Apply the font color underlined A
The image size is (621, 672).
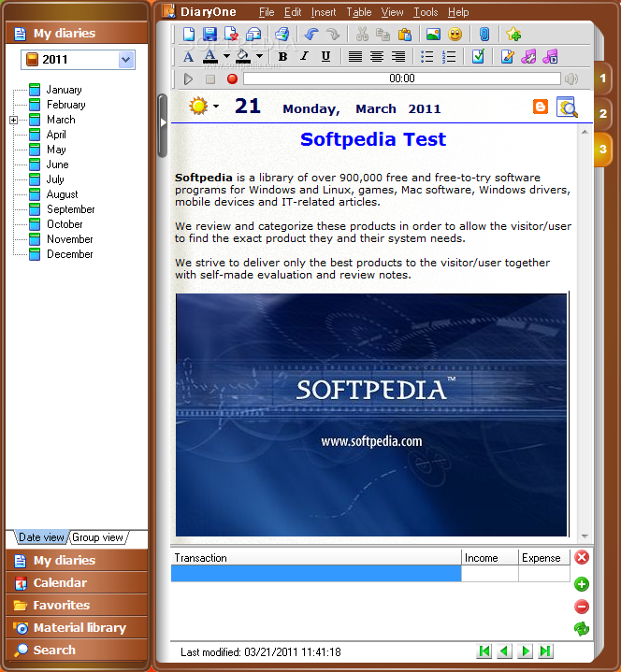click(209, 56)
